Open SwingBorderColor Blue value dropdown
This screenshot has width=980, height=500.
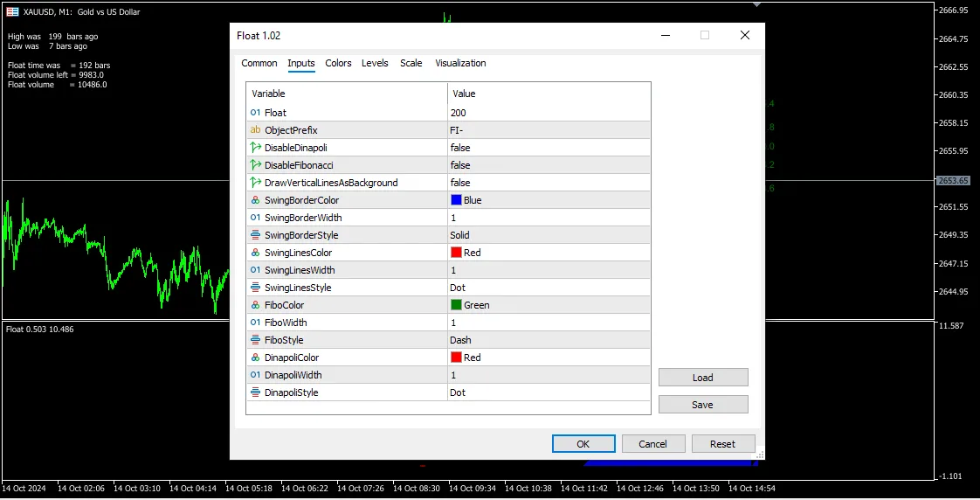[x=549, y=200]
